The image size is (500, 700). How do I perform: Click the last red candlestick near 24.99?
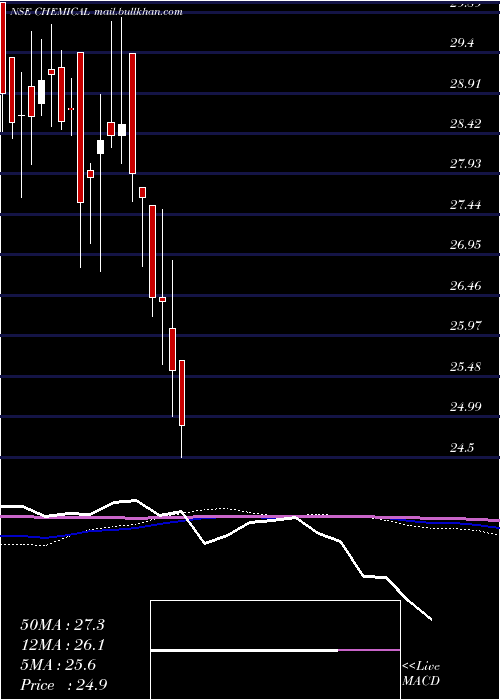[x=182, y=393]
